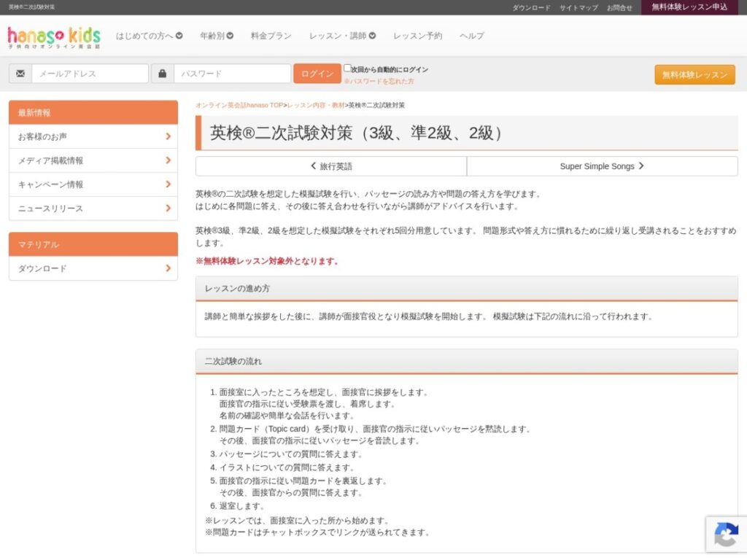Click the orange ログイン button
The width and height of the screenshot is (747, 560).
point(317,74)
